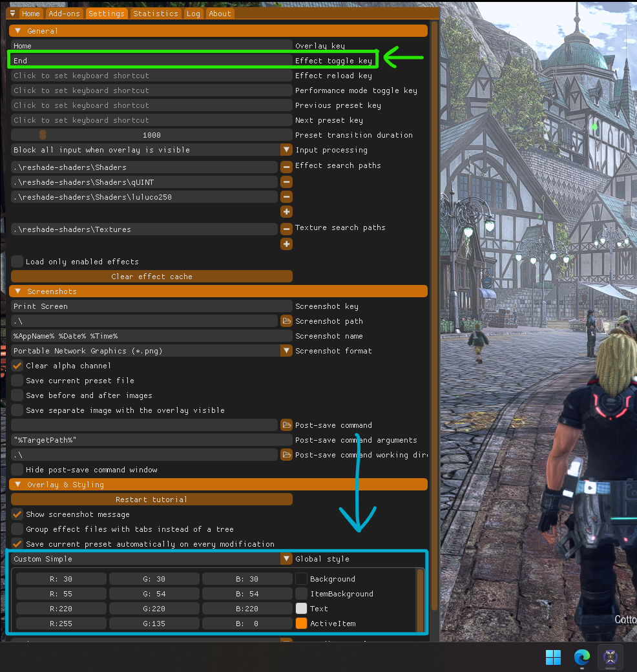The height and width of the screenshot is (672, 637).
Task: Remove the reshade-shaders\Textures path
Action: point(287,229)
